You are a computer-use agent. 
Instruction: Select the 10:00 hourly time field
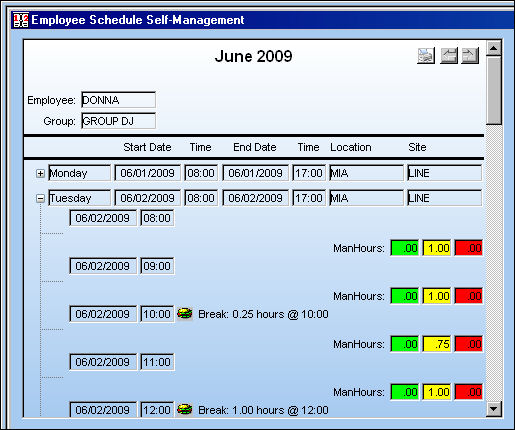pos(157,314)
